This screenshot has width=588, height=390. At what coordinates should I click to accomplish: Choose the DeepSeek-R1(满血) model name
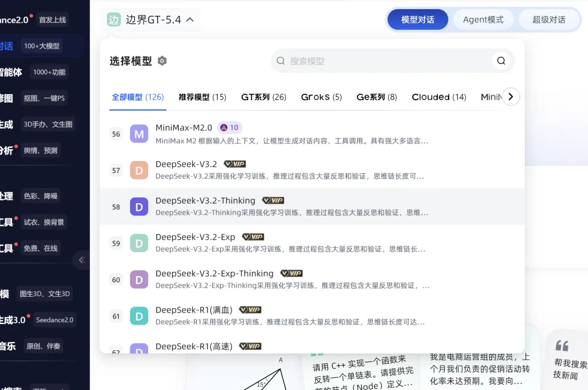tap(194, 310)
